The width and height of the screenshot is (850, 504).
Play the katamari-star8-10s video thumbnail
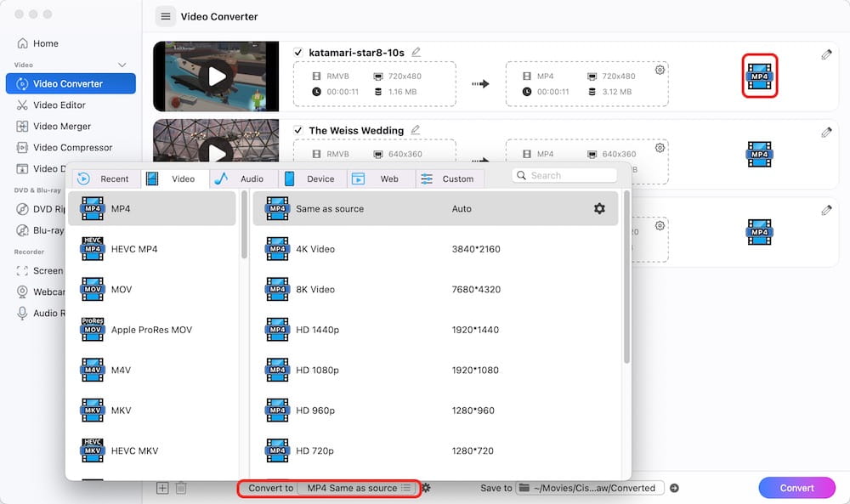[x=216, y=76]
